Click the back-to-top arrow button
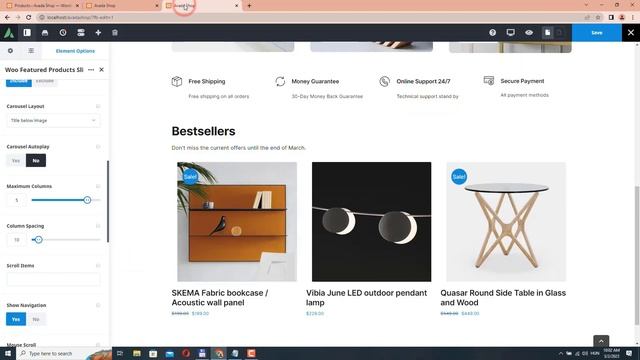The width and height of the screenshot is (640, 360). (601, 341)
